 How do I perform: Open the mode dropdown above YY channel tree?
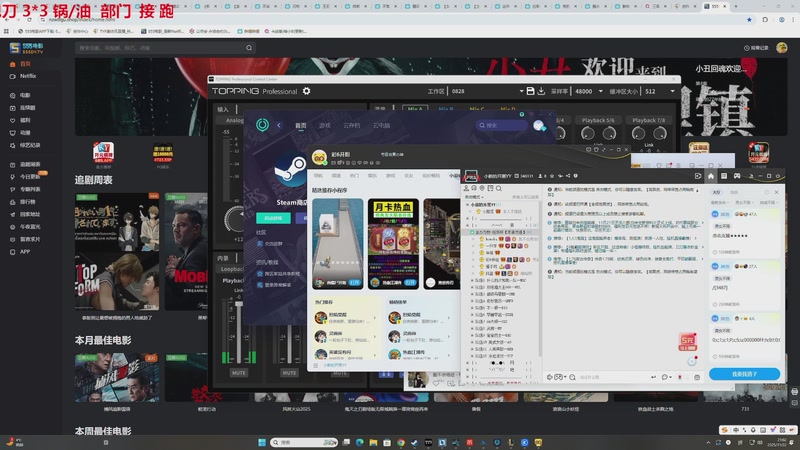click(x=473, y=197)
